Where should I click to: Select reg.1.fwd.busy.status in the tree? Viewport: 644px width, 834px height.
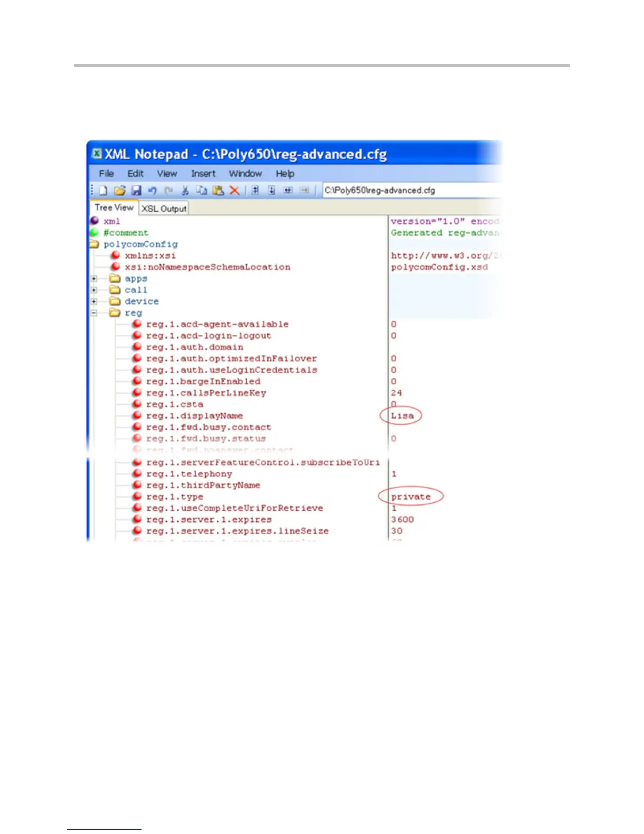(x=206, y=439)
